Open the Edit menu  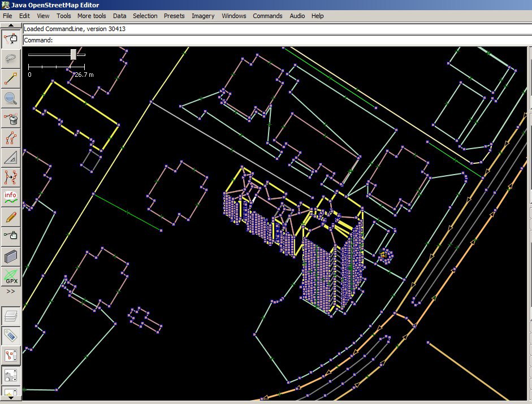coord(24,16)
